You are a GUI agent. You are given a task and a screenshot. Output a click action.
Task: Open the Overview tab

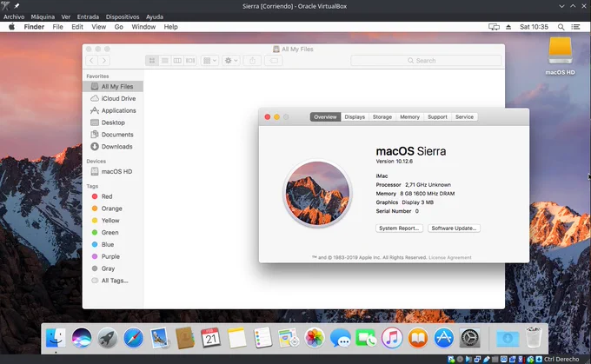click(325, 116)
